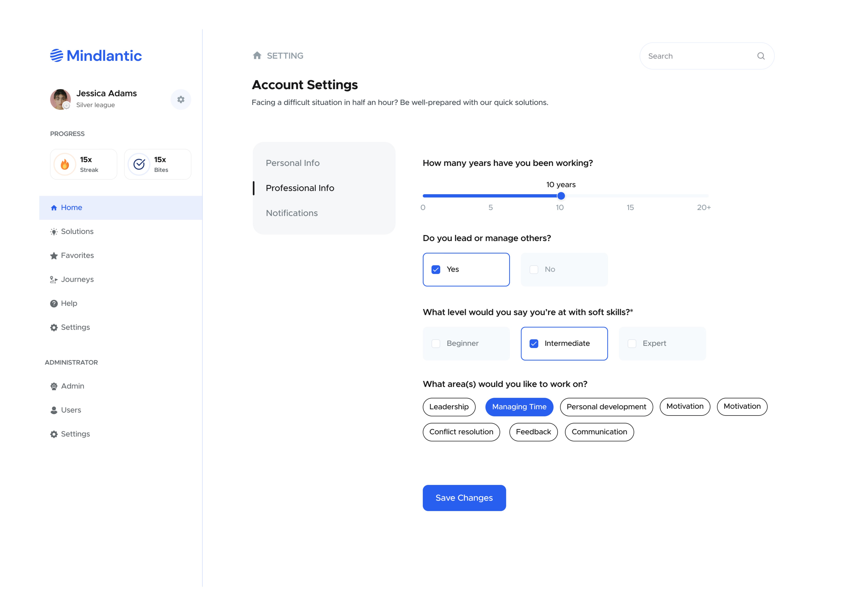Click Jessica Adams profile avatar
This screenshot has width=863, height=616.
[x=60, y=99]
